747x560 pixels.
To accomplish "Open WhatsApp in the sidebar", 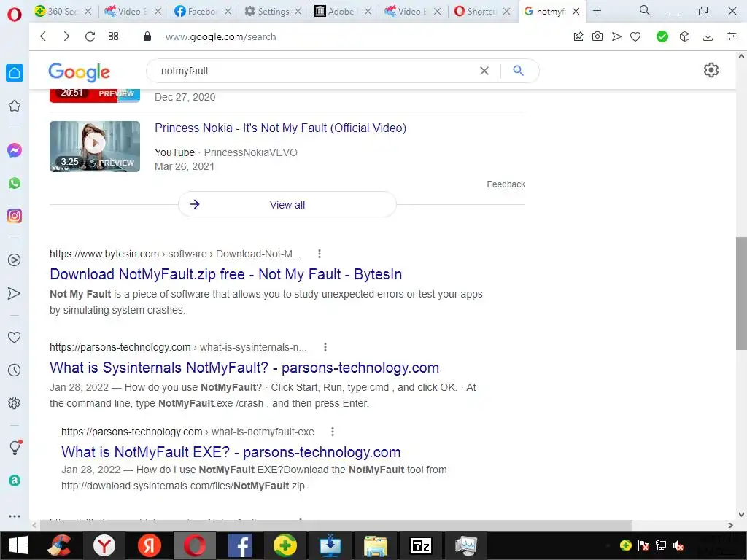I will (15, 183).
